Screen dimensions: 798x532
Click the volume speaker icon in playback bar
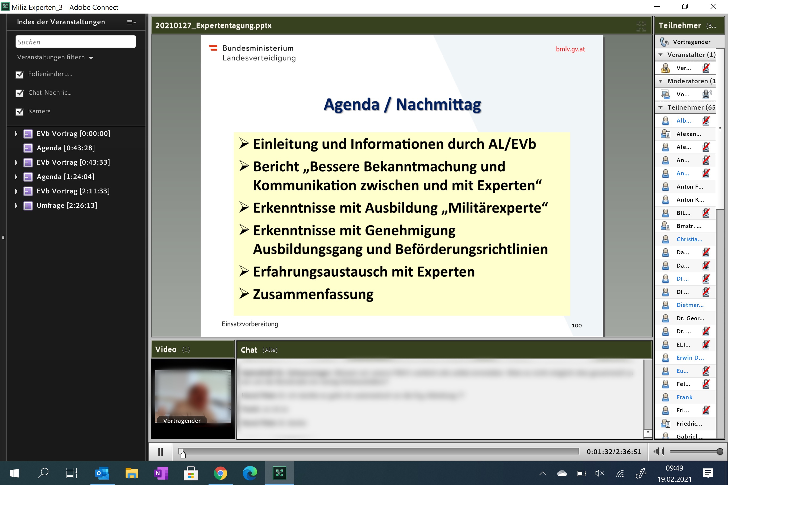pos(658,451)
